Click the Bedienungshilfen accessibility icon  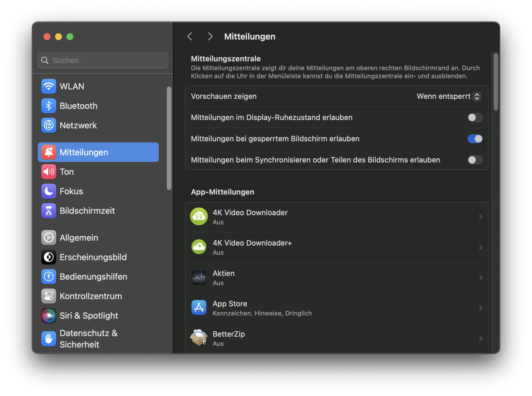(48, 277)
